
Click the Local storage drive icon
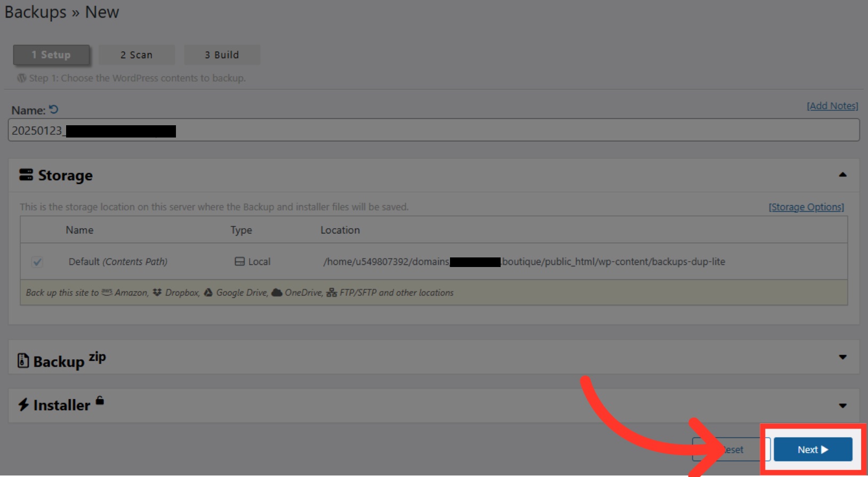click(240, 262)
